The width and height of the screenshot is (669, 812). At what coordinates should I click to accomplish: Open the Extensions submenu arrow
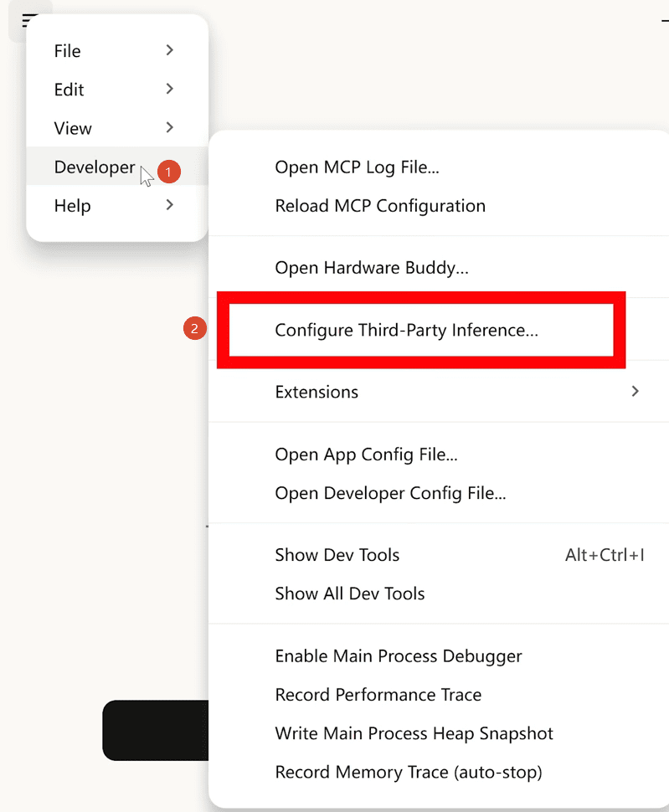click(635, 392)
